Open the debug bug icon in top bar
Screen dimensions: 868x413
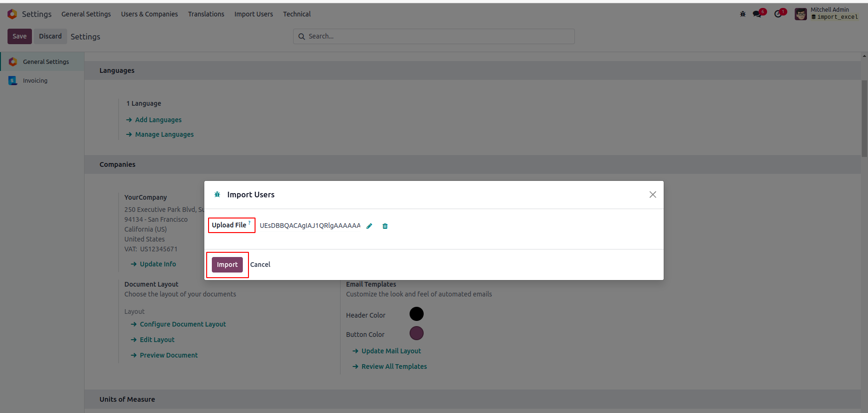[x=743, y=14]
